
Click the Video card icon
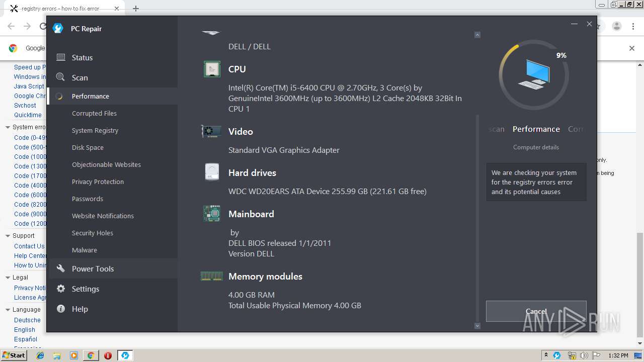tap(211, 131)
